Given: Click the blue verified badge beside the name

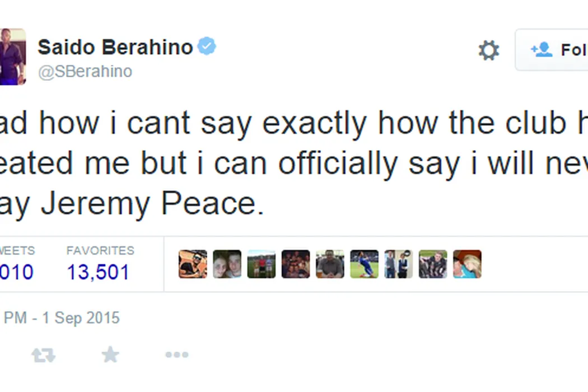Looking at the screenshot, I should (207, 47).
